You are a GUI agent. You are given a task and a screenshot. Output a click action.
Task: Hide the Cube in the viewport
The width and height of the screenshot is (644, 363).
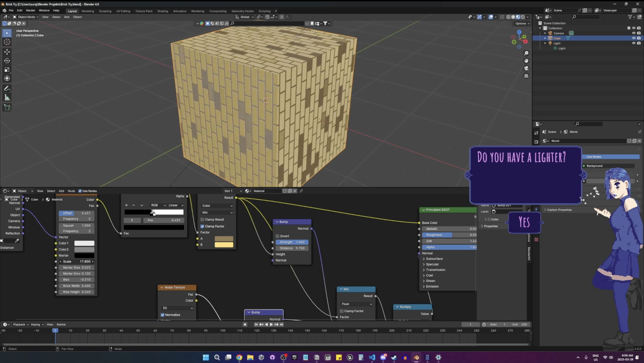[634, 38]
